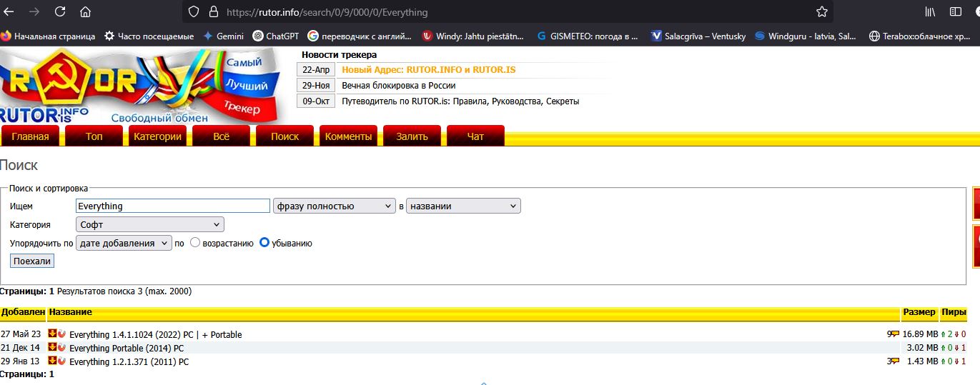This screenshot has width=980, height=385.
Task: Open the Часто посещаемые bookmark folder
Action: (x=149, y=36)
